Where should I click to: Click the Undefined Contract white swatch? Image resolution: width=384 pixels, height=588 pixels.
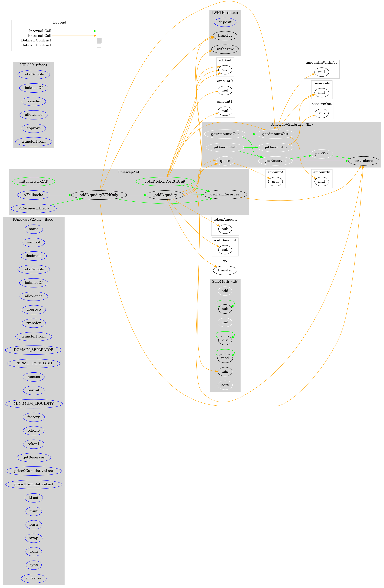coord(99,45)
